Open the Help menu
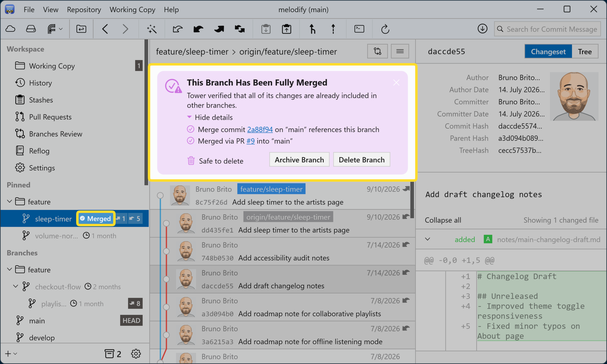This screenshot has width=607, height=364. pyautogui.click(x=171, y=10)
